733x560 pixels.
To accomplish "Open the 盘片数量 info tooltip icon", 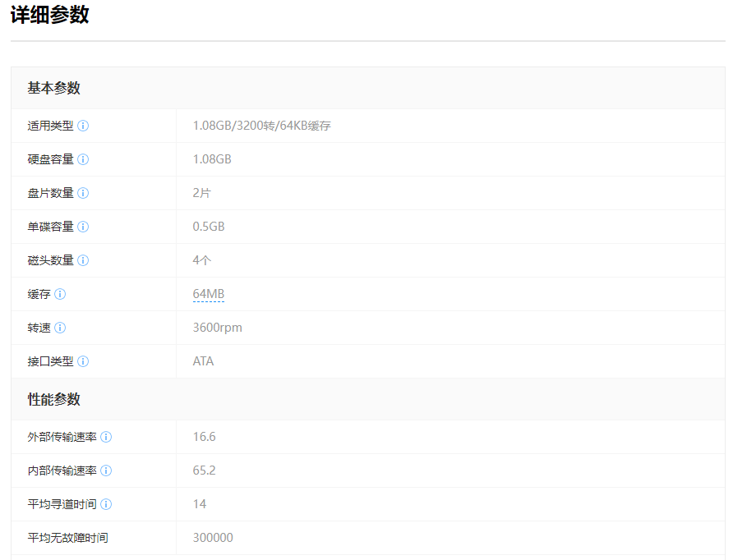I will click(x=83, y=193).
